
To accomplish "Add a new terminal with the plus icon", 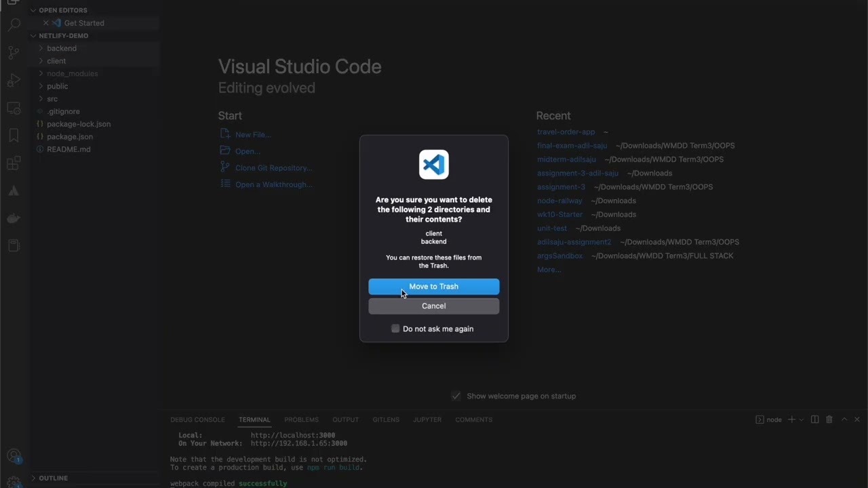I will 791,420.
